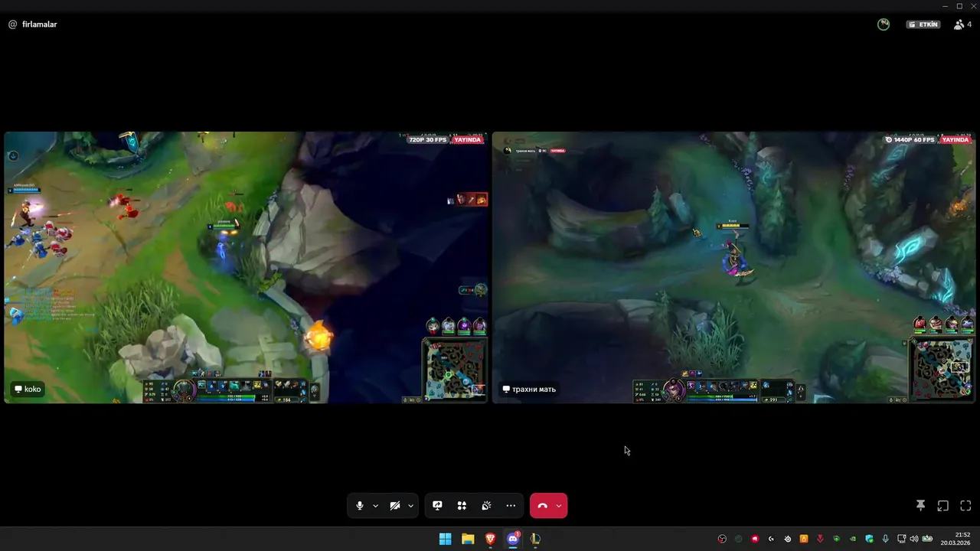This screenshot has width=980, height=551.
Task: Focus трахни мать's stream tile
Action: pyautogui.click(x=733, y=267)
